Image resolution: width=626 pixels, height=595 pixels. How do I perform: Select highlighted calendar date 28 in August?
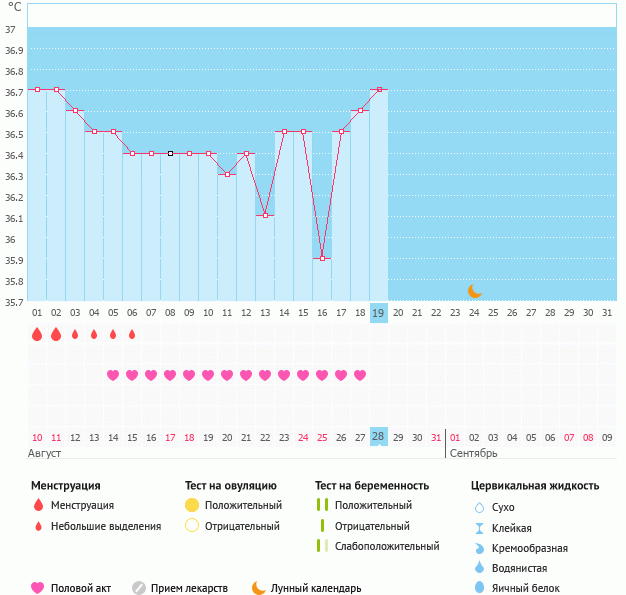[x=378, y=437]
